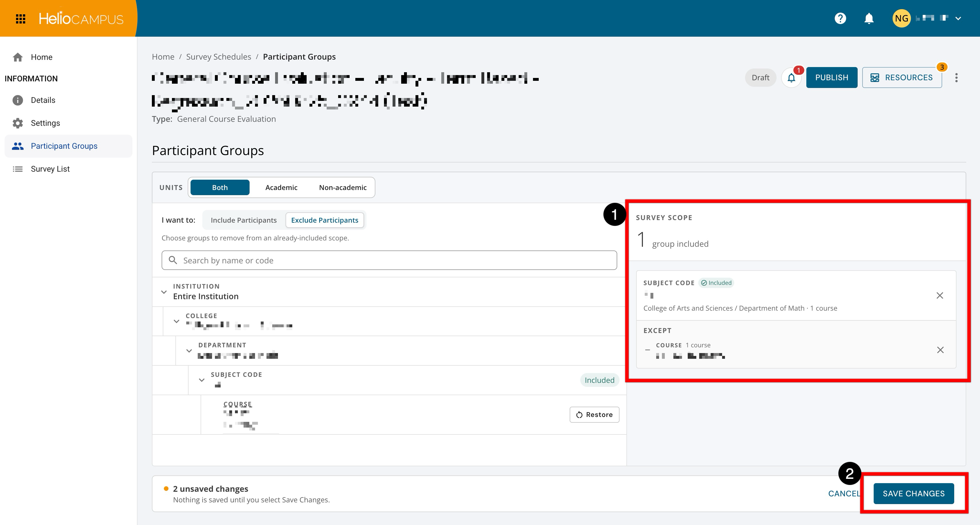Click Home breadcrumb link

coord(163,57)
